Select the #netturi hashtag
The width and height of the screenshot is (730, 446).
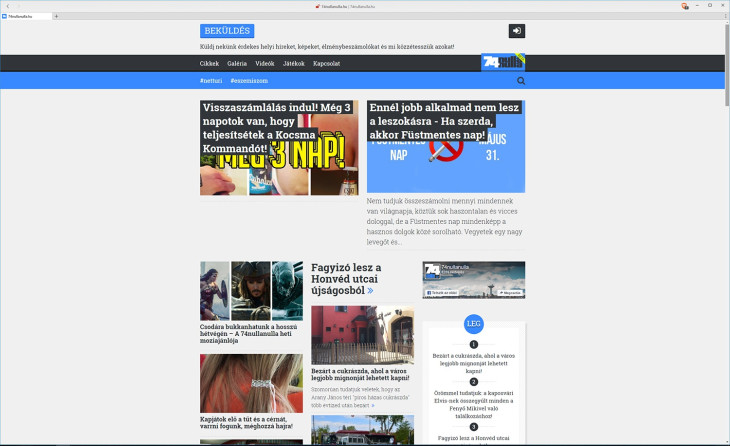coord(211,81)
